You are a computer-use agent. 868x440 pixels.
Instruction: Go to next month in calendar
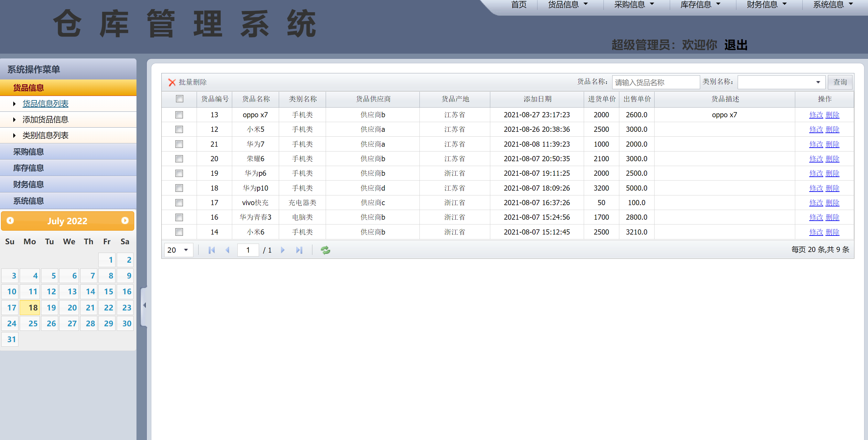tap(125, 221)
